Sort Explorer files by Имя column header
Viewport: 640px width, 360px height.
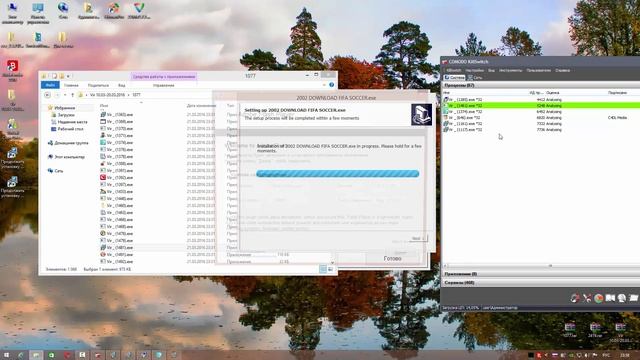[104, 105]
